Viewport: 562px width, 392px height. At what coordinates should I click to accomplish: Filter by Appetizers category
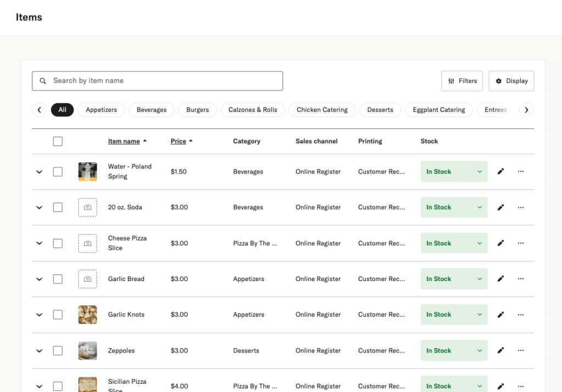(x=101, y=110)
